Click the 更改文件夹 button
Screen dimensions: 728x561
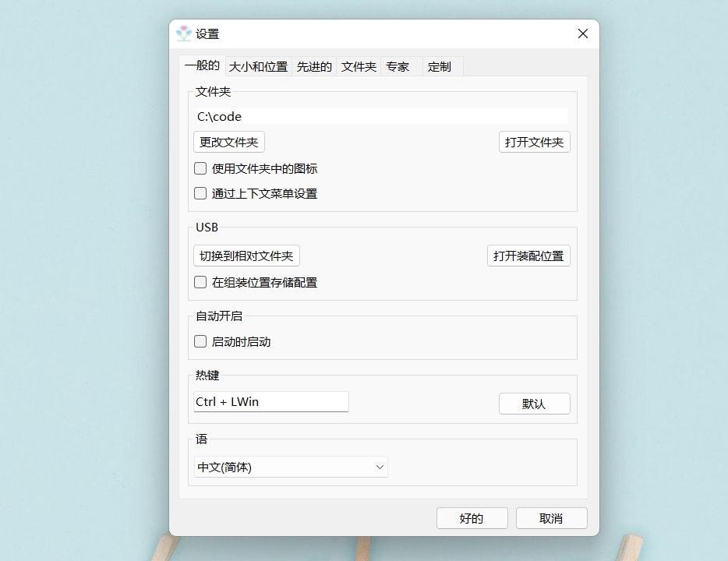point(229,142)
